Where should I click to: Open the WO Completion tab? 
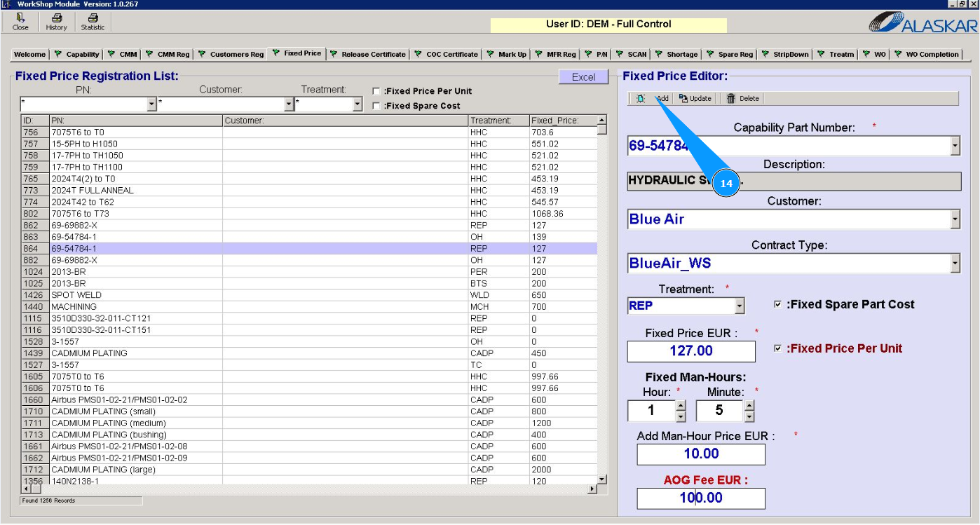click(x=926, y=54)
